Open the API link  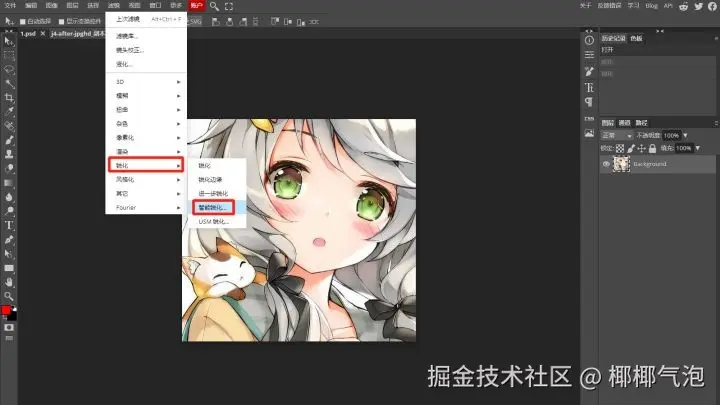coord(668,6)
